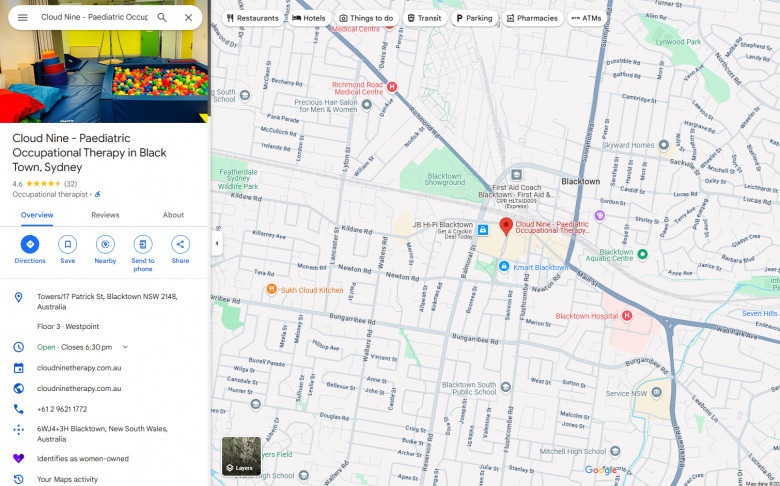780x486 pixels.
Task: Select Sukh Cloud Kitchen restaurant marker
Action: 271,289
